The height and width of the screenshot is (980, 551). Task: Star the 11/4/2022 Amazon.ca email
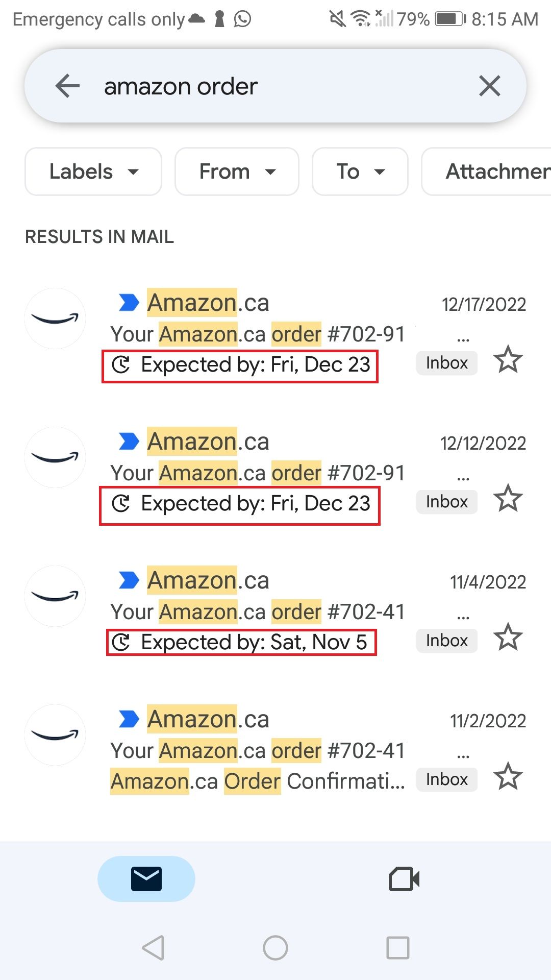[508, 638]
